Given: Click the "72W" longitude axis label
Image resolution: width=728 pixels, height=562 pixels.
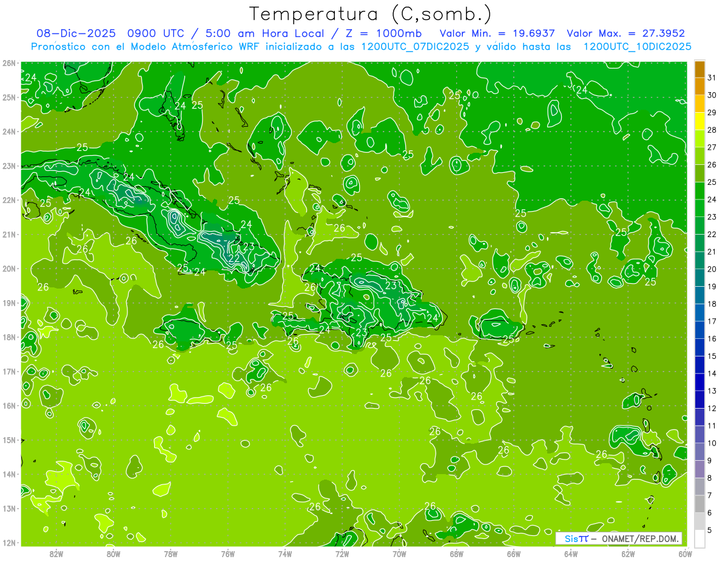Looking at the screenshot, I should [342, 553].
